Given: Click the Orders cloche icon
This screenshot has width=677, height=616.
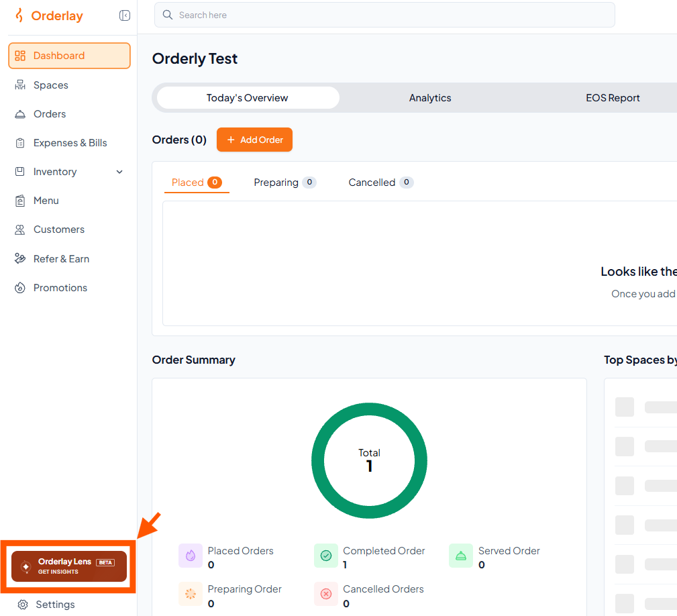Looking at the screenshot, I should (x=20, y=114).
